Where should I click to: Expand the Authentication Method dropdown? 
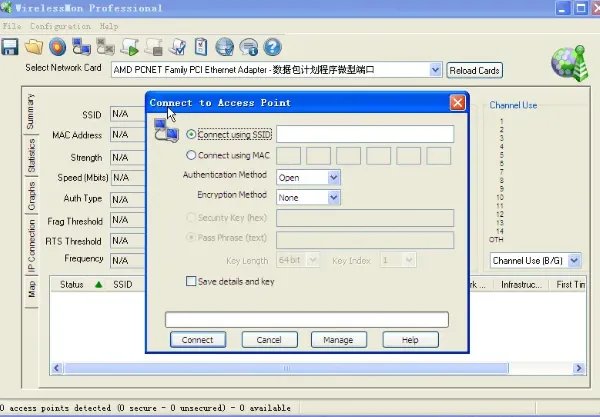coord(334,178)
